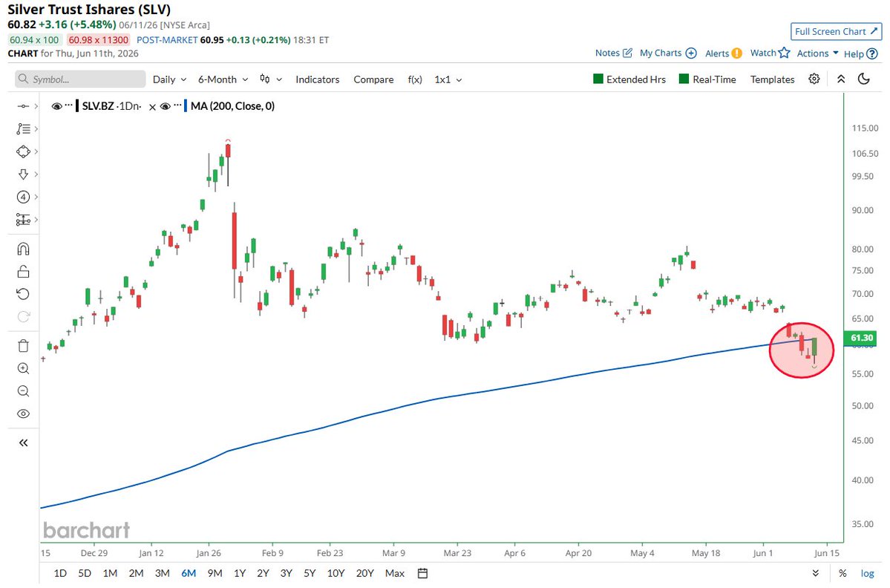
Task: Open the custom date range calendar
Action: 422,573
